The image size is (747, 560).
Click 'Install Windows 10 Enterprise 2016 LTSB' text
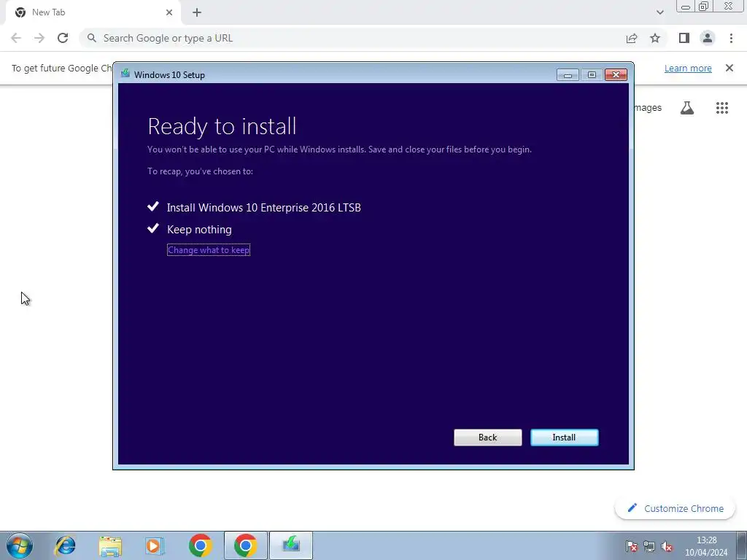(x=263, y=208)
